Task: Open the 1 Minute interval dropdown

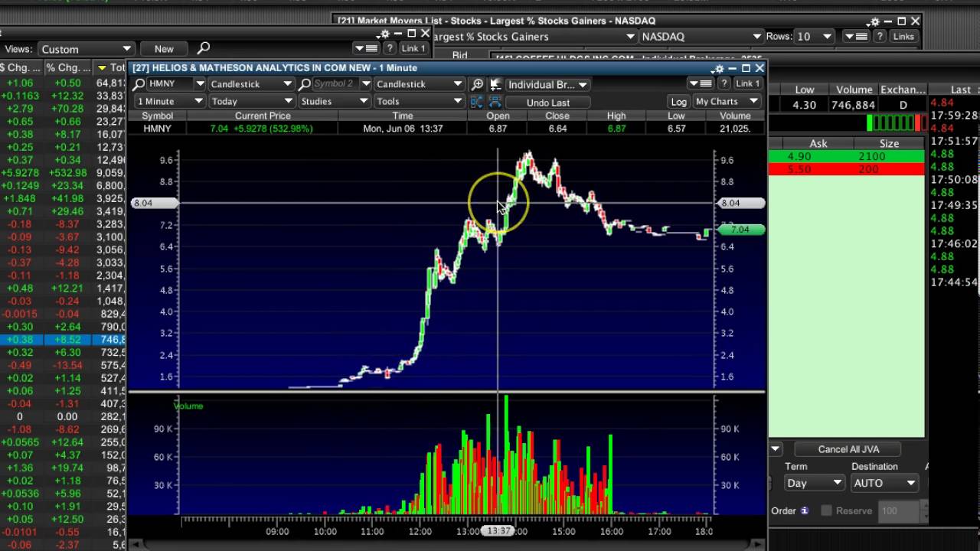Action: tap(170, 101)
